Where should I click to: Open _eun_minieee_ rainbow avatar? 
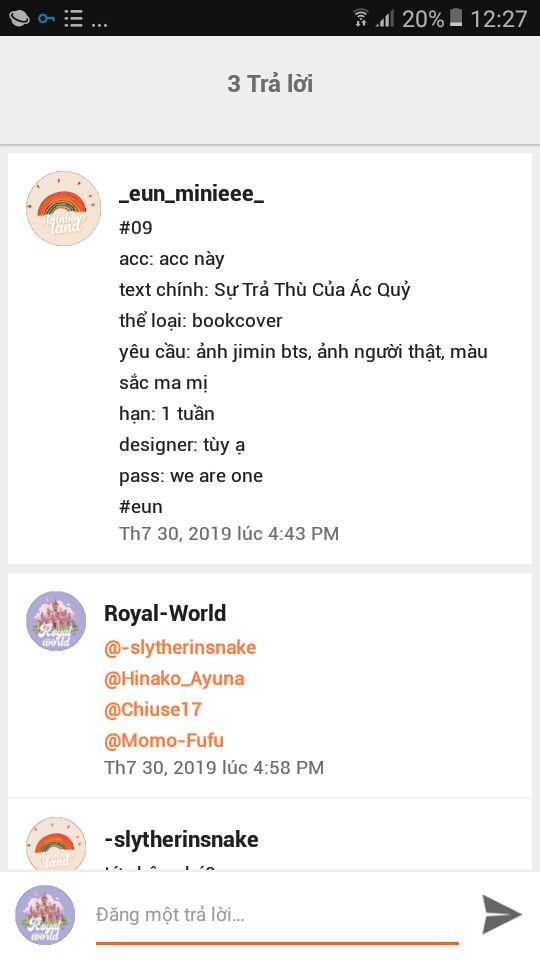63,208
